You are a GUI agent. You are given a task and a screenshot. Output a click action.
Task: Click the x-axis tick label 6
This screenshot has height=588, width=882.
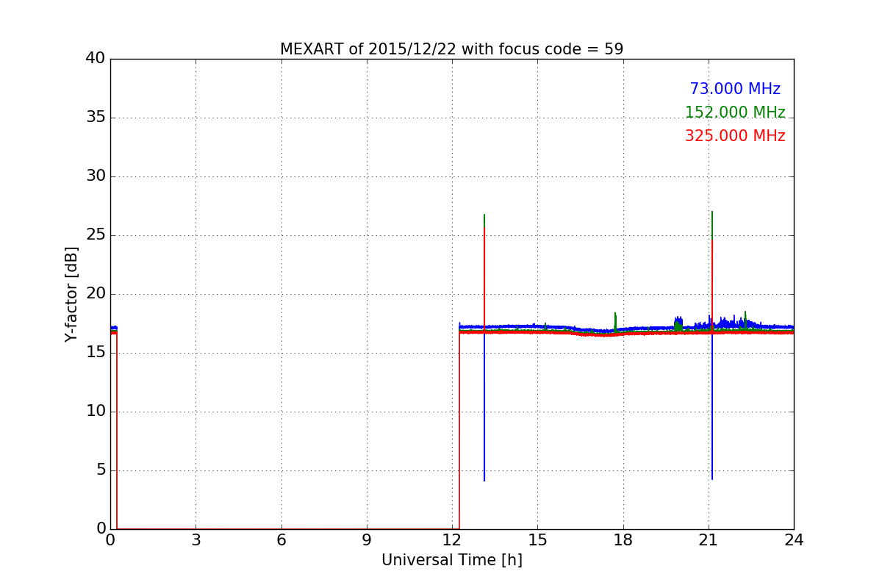coord(281,540)
